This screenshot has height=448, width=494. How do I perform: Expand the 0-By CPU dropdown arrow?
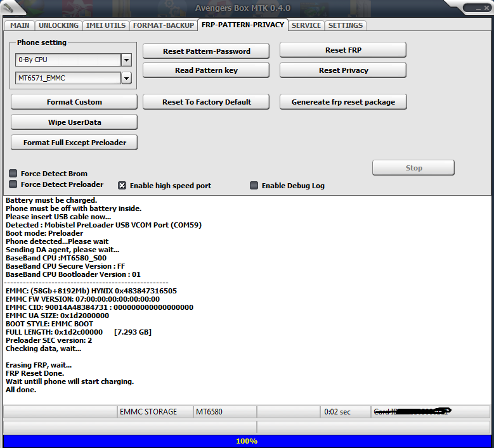pyautogui.click(x=126, y=60)
